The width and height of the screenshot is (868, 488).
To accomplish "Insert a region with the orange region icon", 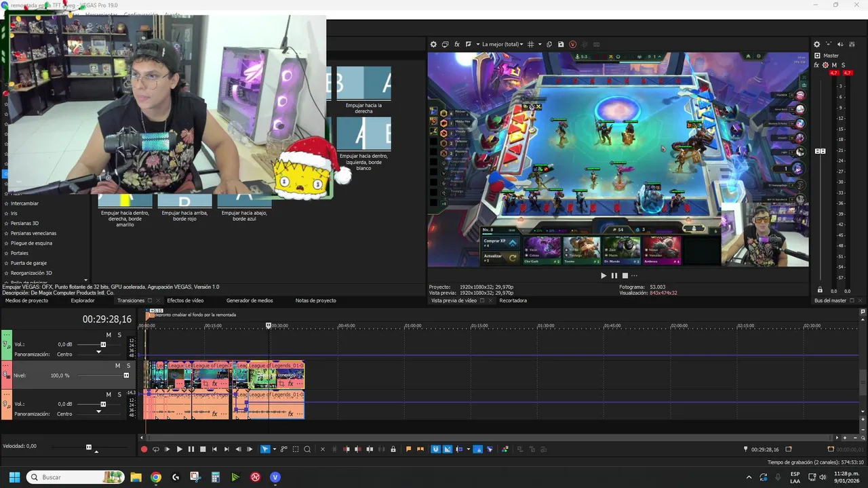I will coord(420,449).
